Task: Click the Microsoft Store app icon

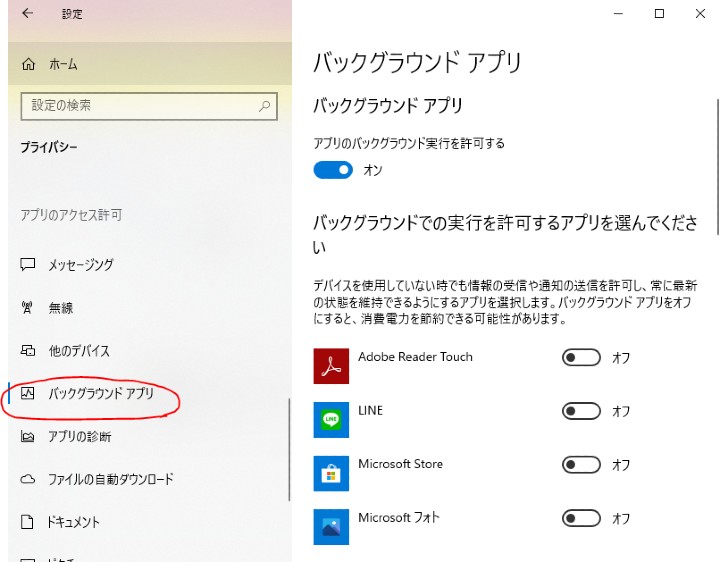Action: tap(331, 473)
